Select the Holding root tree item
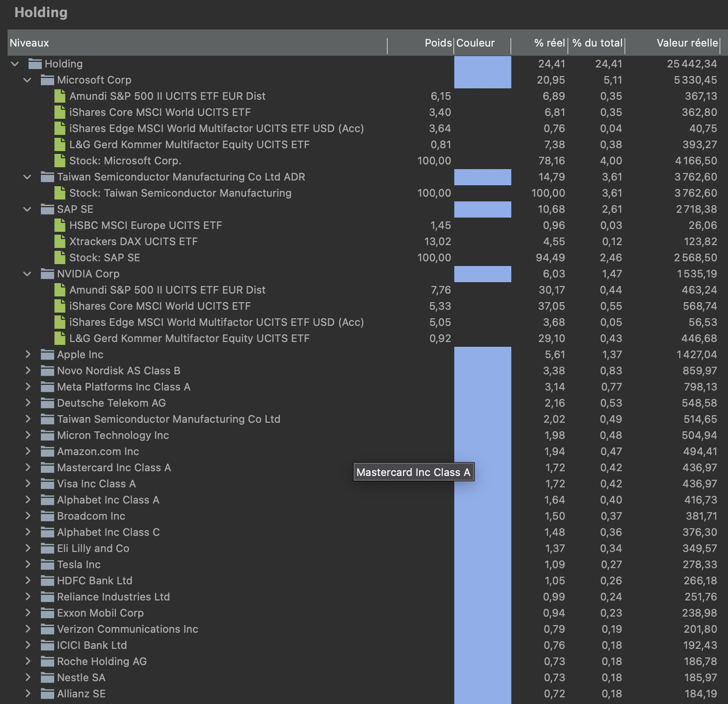Viewport: 728px width, 704px height. click(x=63, y=64)
